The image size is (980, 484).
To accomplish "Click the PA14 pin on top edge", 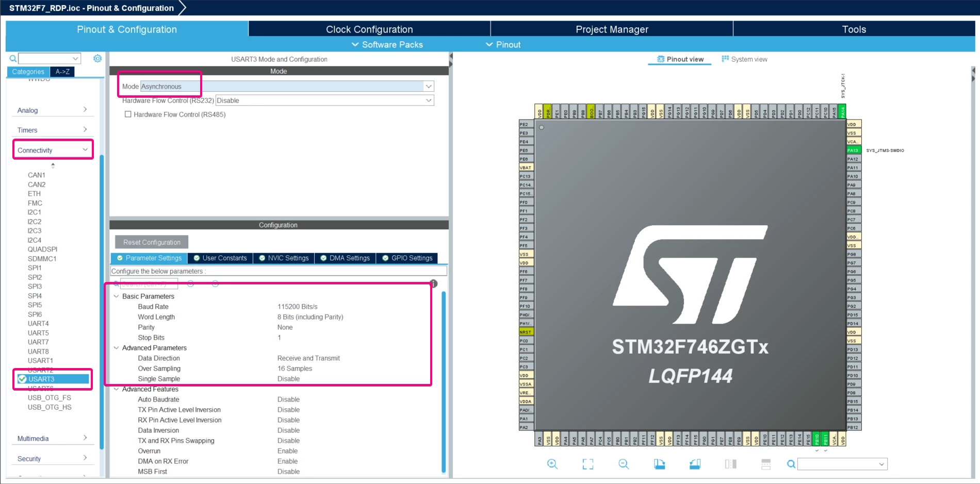I will pyautogui.click(x=842, y=111).
